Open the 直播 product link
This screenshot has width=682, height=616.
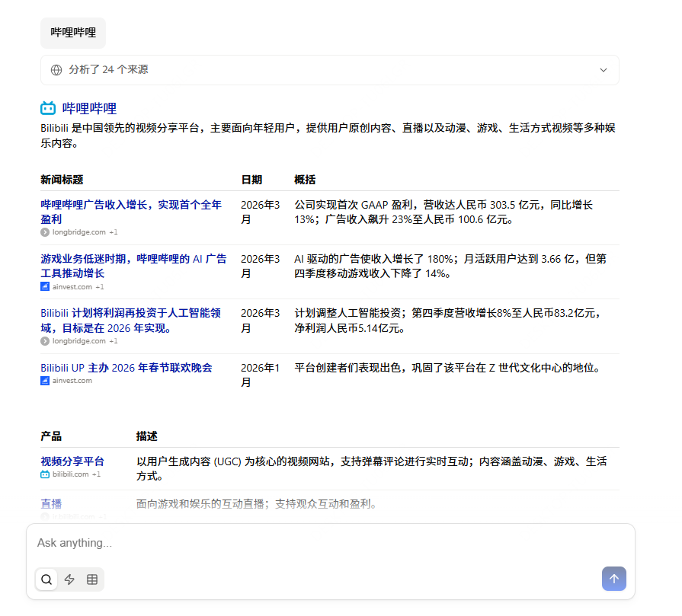pyautogui.click(x=51, y=503)
